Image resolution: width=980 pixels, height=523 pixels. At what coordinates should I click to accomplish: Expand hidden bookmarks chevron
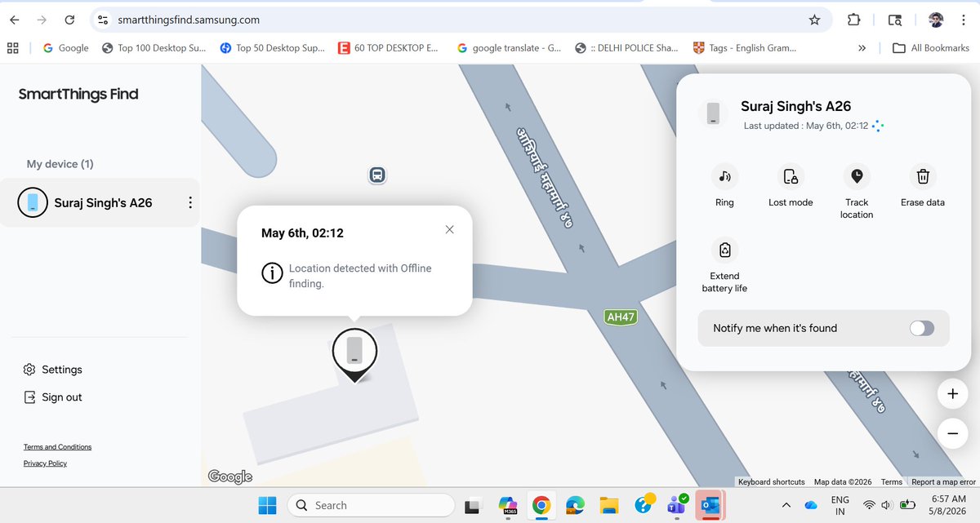[x=862, y=48]
